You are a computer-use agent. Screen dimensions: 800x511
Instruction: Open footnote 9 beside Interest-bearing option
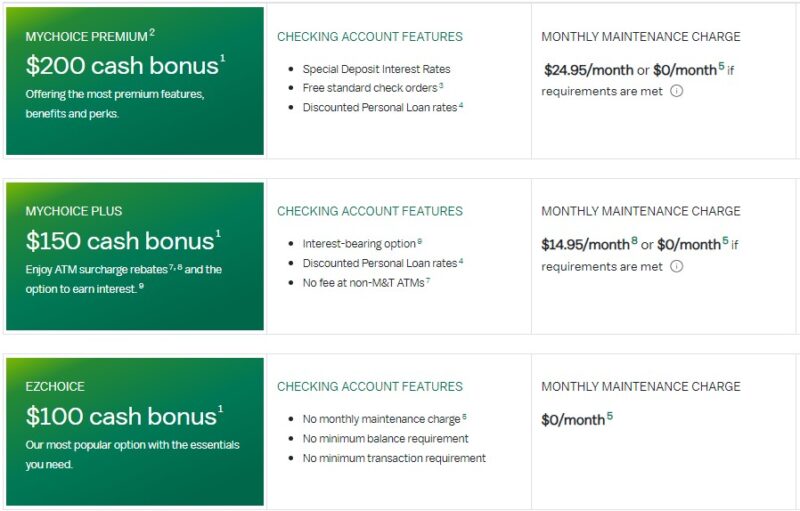point(420,241)
